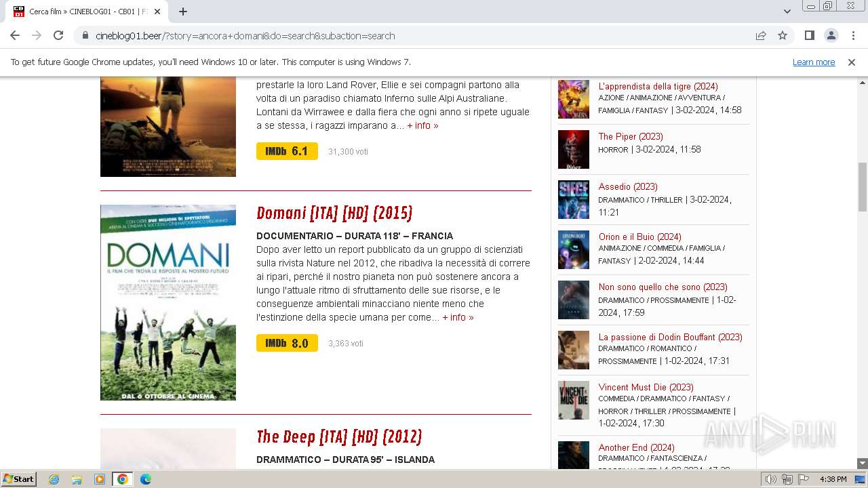Open La passione di Dodin Bouffant (2023)
Viewport: 868px width, 488px height.
click(x=670, y=337)
